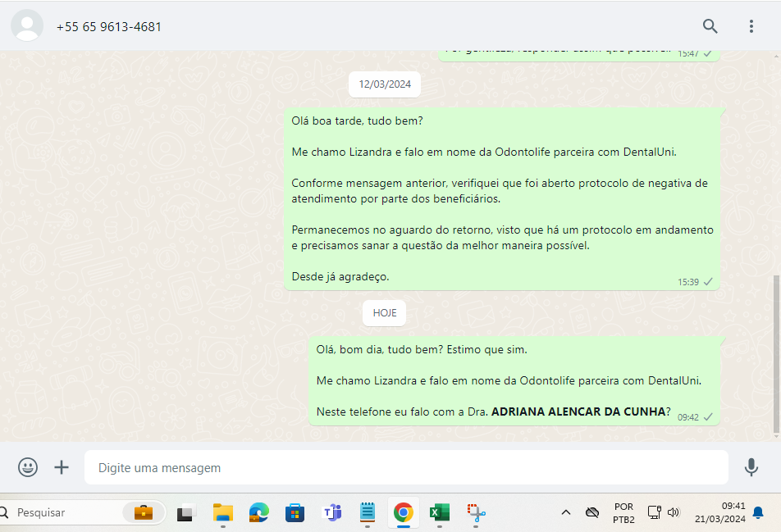Image resolution: width=781 pixels, height=532 pixels.
Task: Click the 'Olá, bom dia' message line
Action: click(422, 349)
